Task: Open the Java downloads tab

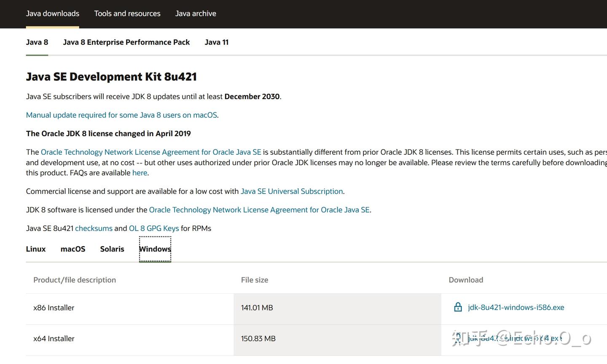Action: [x=53, y=13]
